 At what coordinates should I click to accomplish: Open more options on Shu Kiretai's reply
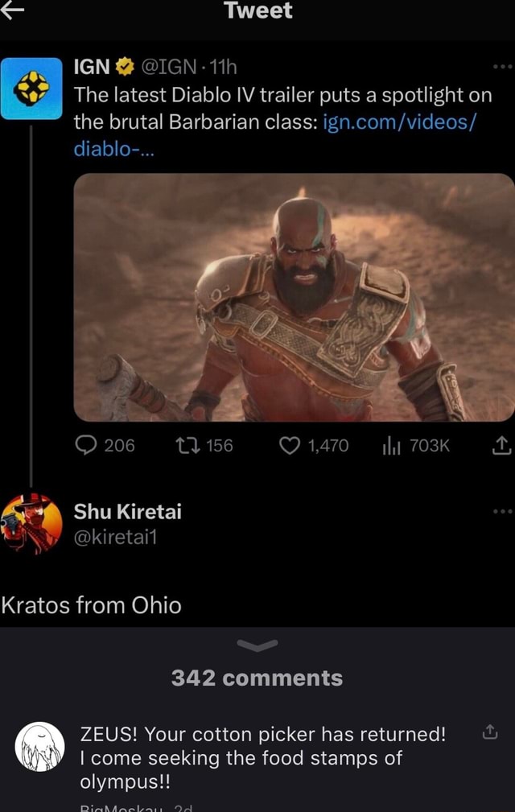click(502, 511)
